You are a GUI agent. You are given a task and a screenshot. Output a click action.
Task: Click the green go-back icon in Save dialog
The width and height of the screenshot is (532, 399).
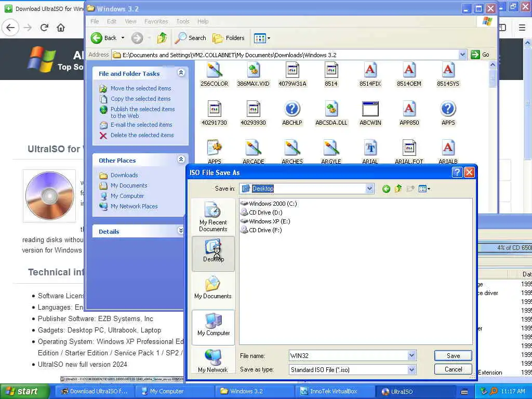[386, 189]
